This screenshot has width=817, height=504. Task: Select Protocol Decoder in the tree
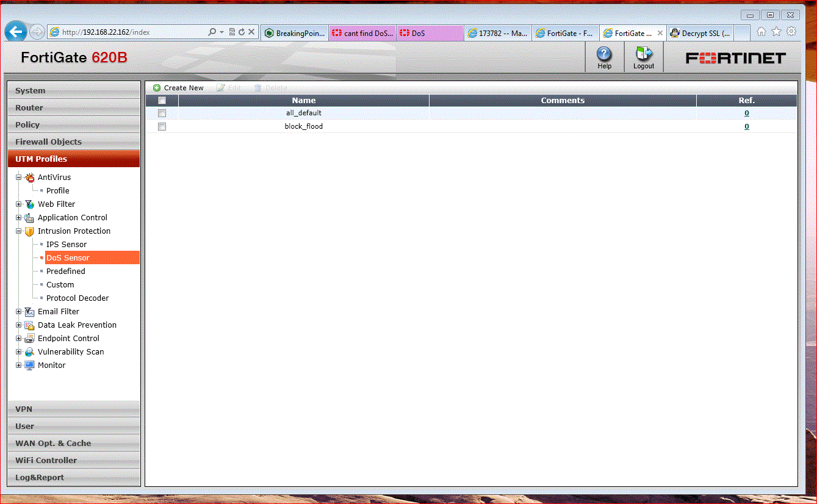(x=77, y=298)
